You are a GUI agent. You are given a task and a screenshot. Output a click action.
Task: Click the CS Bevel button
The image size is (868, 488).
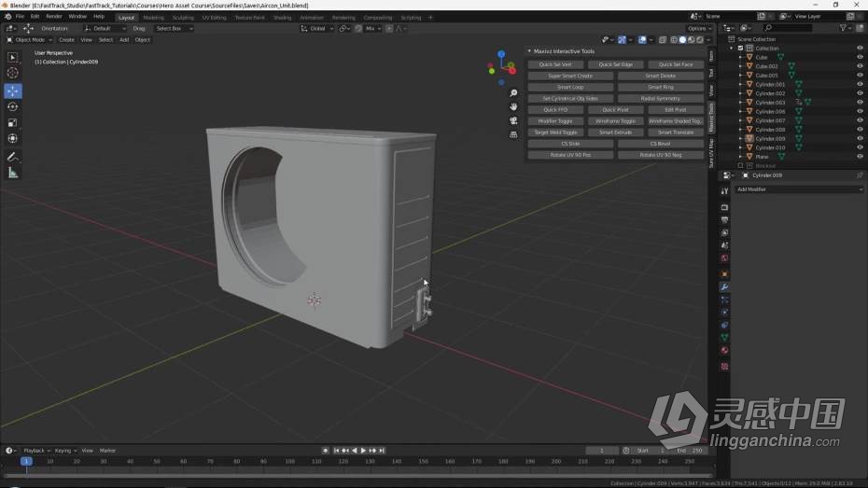(661, 144)
